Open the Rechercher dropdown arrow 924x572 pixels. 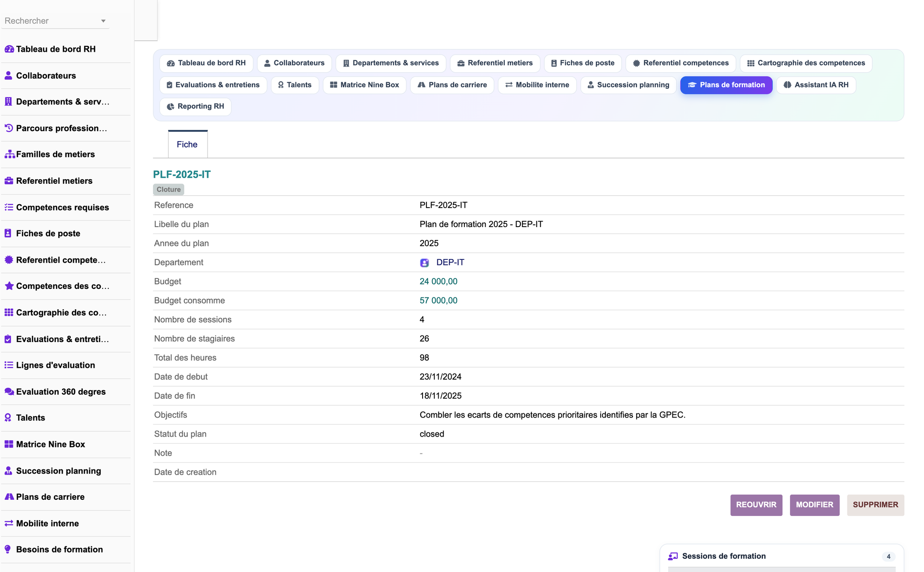coord(103,21)
